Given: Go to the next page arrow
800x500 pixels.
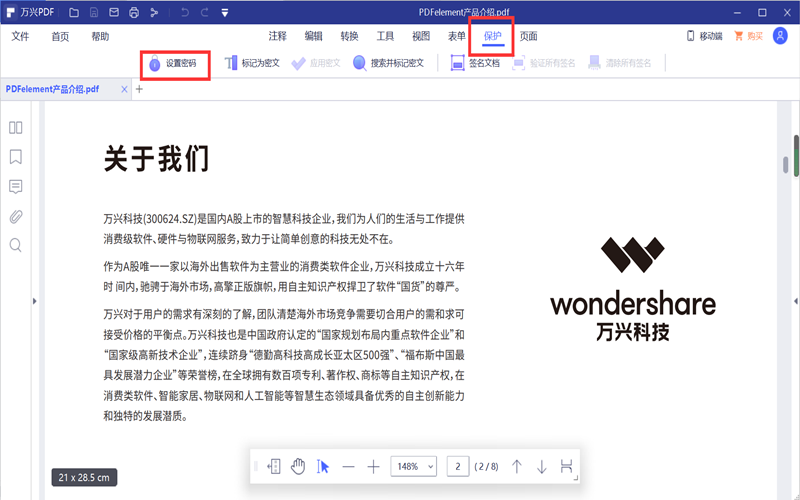Looking at the screenshot, I should (541, 466).
